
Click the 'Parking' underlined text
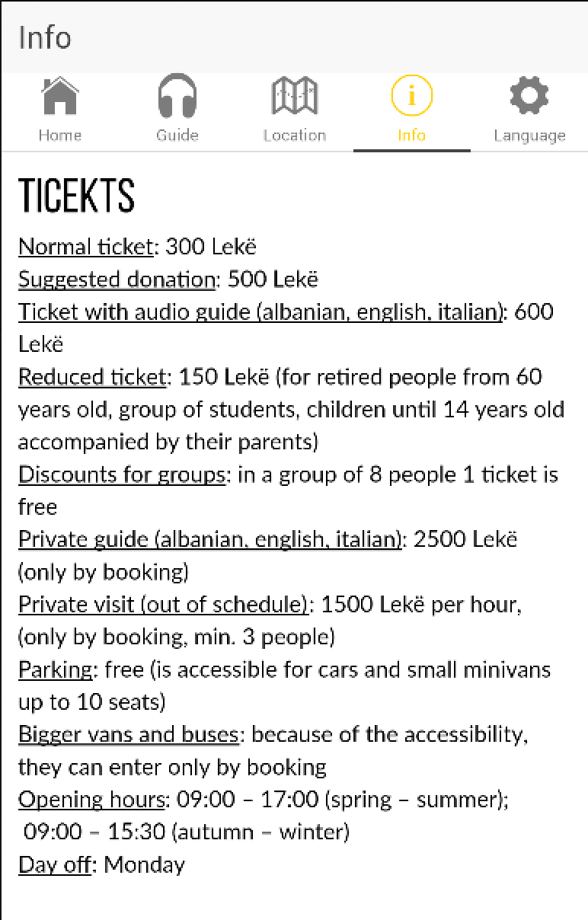[x=55, y=670]
